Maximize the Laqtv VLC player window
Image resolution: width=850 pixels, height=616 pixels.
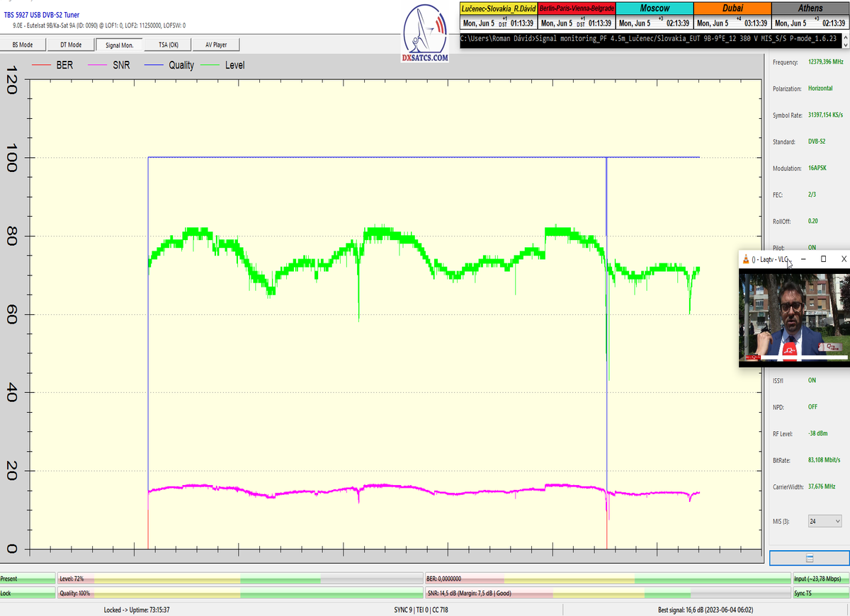[823, 259]
